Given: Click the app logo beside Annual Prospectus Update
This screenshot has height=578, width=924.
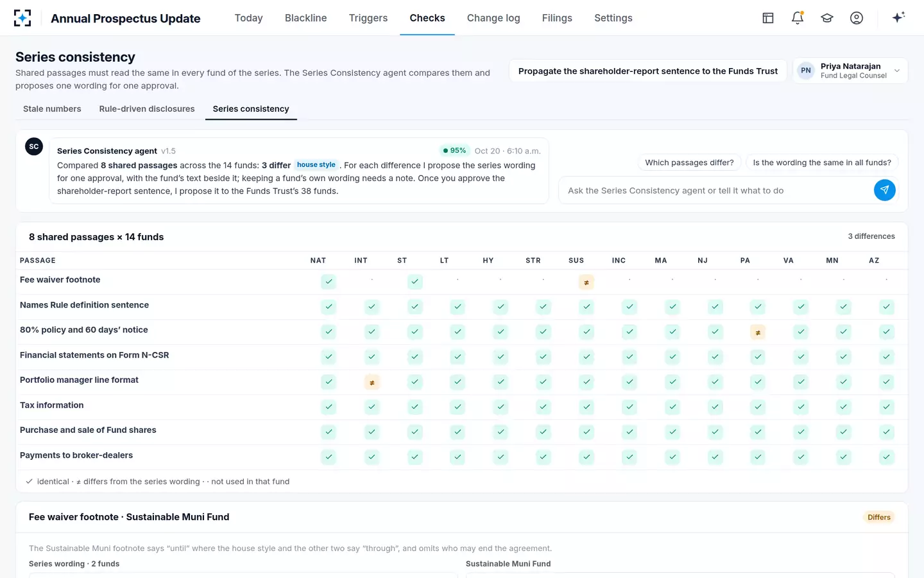Looking at the screenshot, I should pos(22,18).
